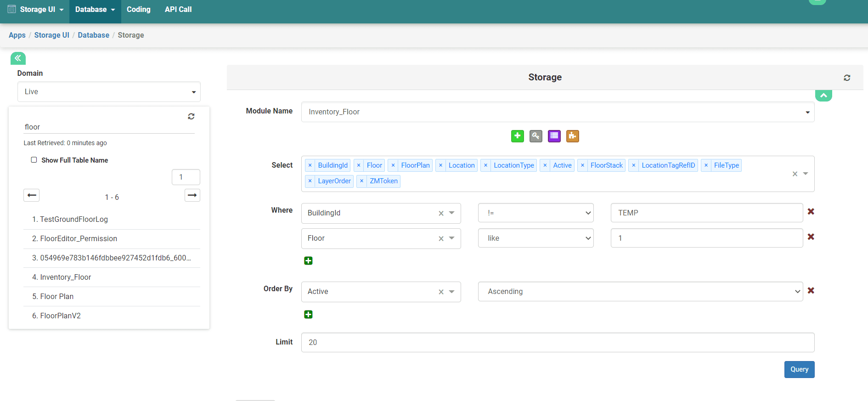Click the table search field containing floor
Image resolution: width=868 pixels, height=401 pixels.
tap(109, 127)
